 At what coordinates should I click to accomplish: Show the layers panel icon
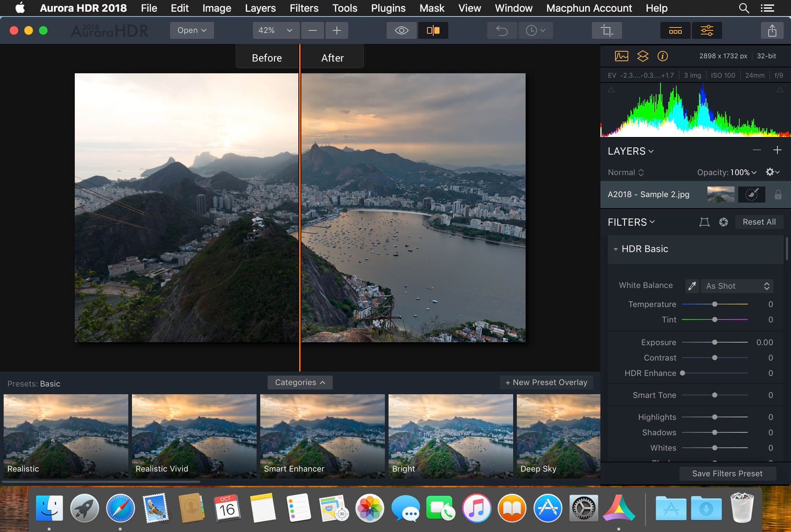click(643, 56)
